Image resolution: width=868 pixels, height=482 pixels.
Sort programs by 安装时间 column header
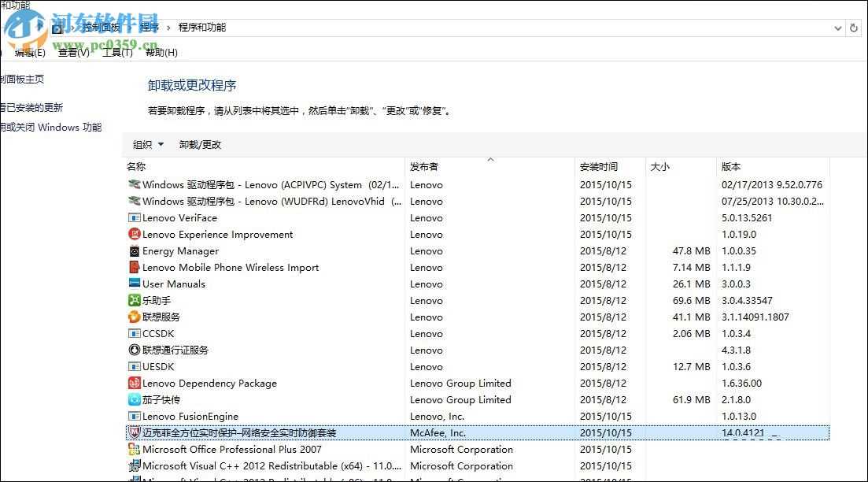pyautogui.click(x=599, y=167)
